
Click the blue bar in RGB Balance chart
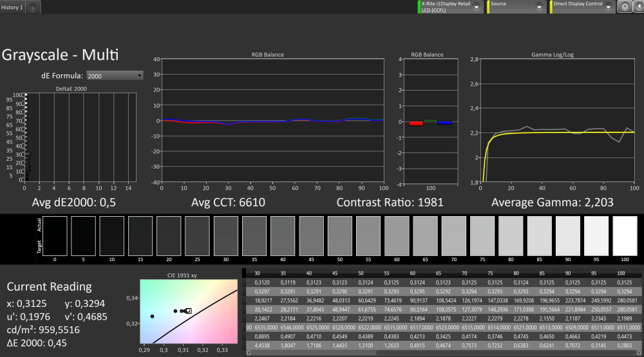point(444,123)
